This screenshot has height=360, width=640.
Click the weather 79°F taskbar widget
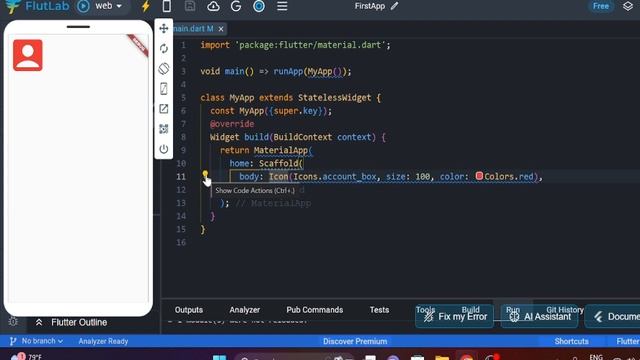click(x=26, y=357)
